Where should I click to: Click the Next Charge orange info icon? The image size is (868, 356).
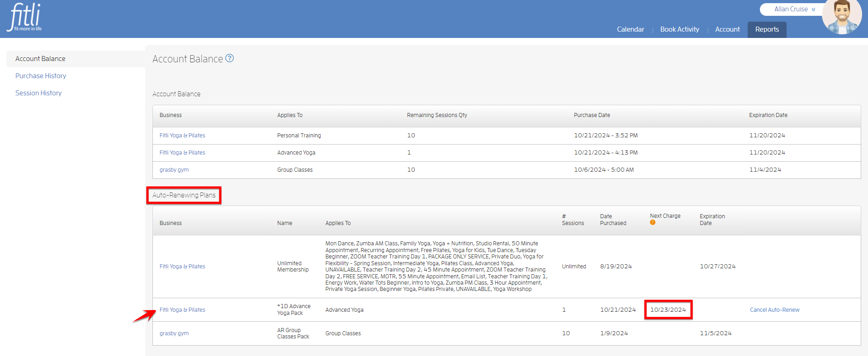pos(653,222)
